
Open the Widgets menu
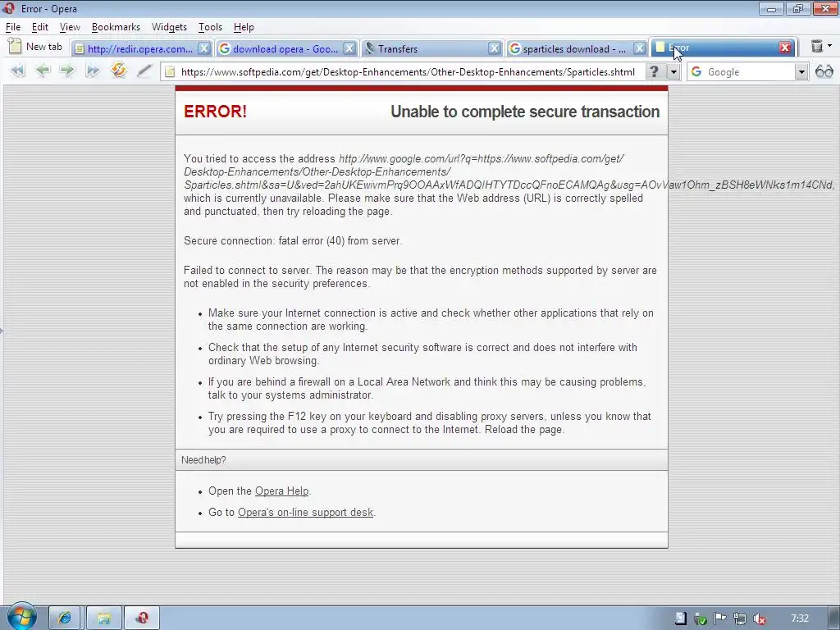[169, 27]
